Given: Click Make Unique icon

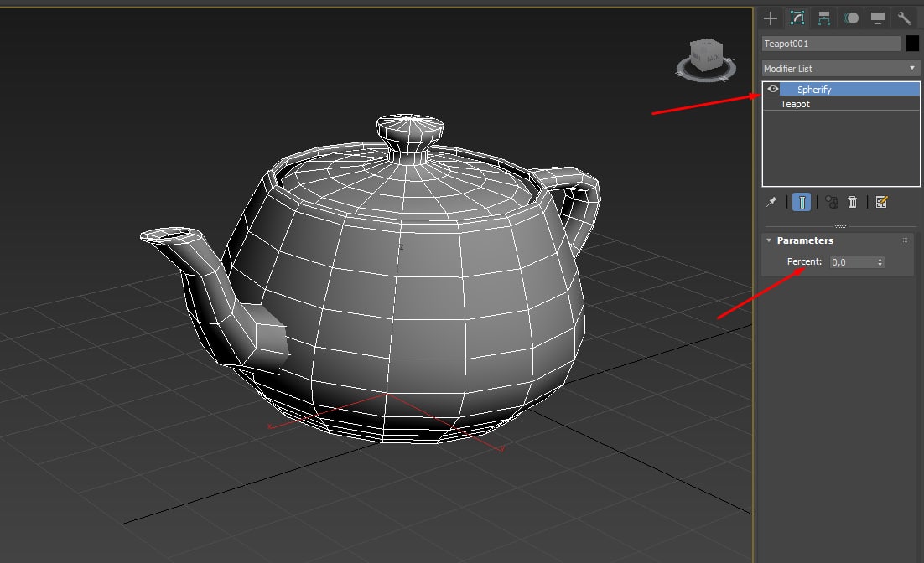Looking at the screenshot, I should pyautogui.click(x=832, y=202).
